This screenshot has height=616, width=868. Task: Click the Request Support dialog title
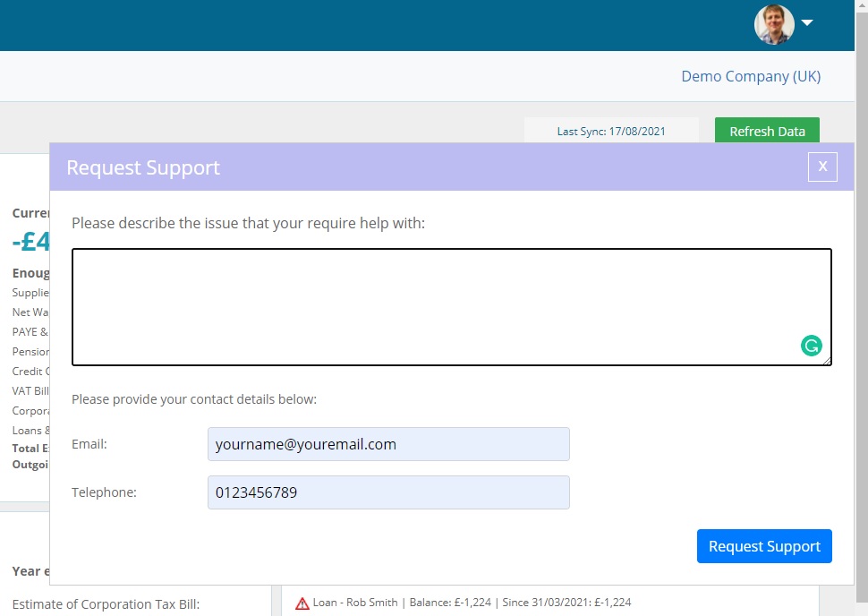point(142,167)
